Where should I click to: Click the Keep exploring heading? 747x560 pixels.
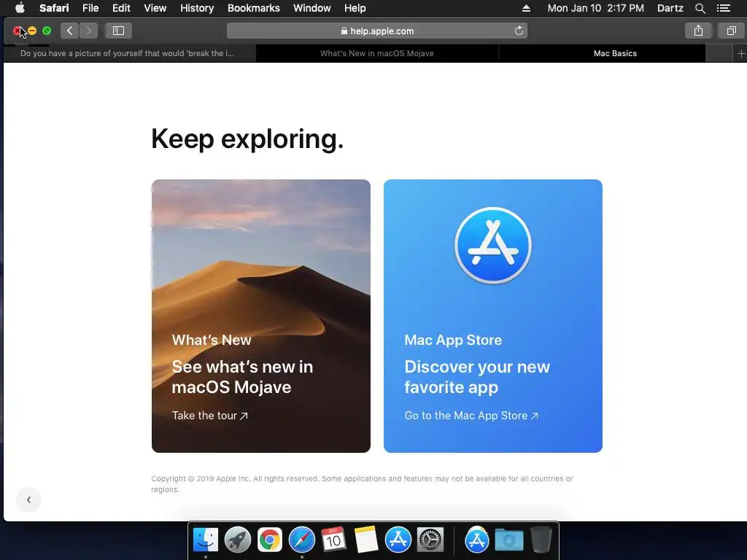tap(247, 139)
